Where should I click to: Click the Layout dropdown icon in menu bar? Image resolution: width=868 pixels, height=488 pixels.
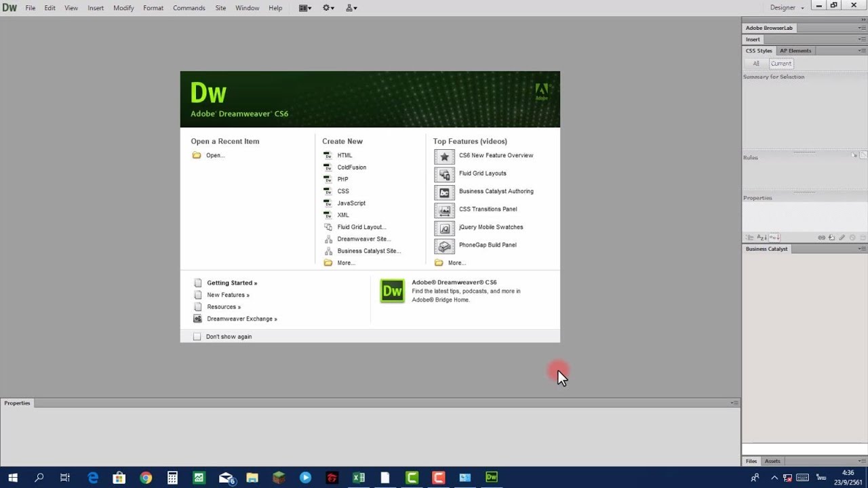[305, 8]
